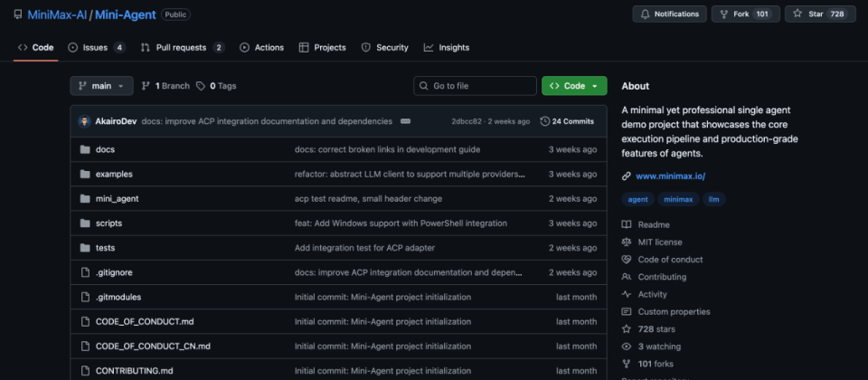Open the MIT license info
The height and width of the screenshot is (380, 868).
660,242
